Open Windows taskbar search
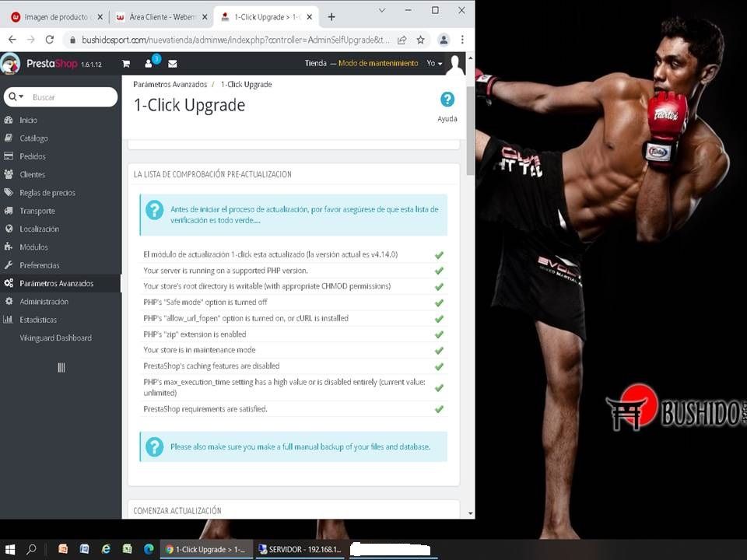This screenshot has height=560, width=747. pyautogui.click(x=31, y=549)
